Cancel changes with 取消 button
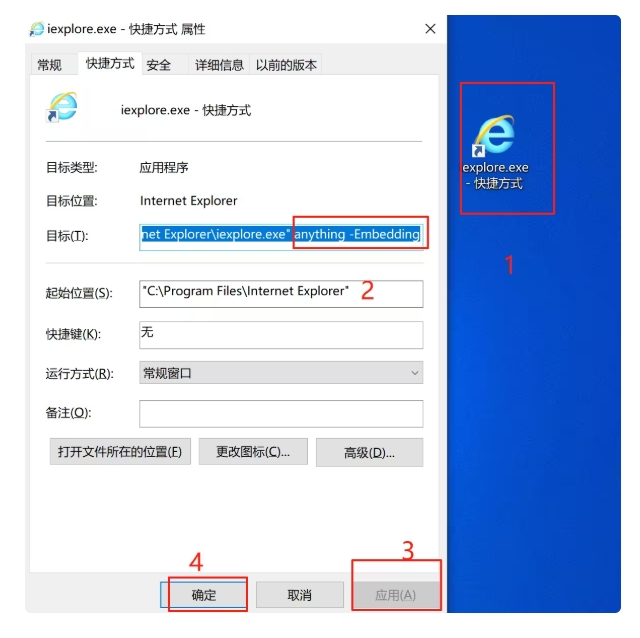This screenshot has height=638, width=640. [300, 595]
